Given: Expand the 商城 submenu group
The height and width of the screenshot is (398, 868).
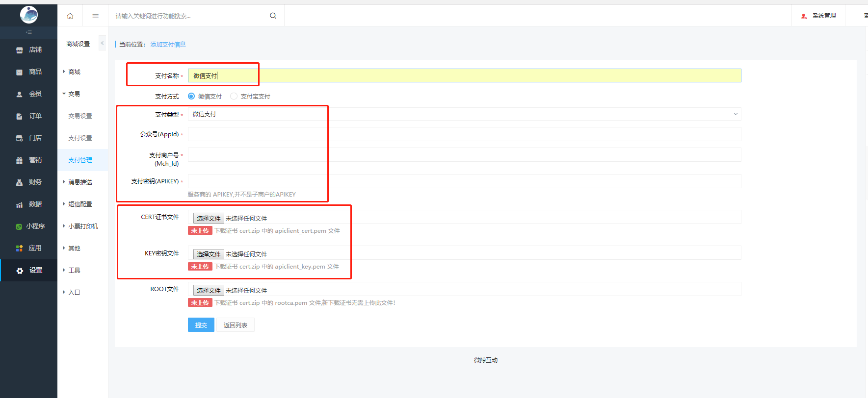Looking at the screenshot, I should point(74,72).
